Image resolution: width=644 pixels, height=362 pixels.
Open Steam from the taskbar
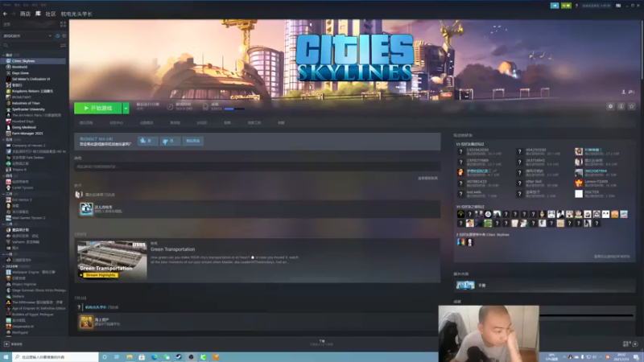179,357
